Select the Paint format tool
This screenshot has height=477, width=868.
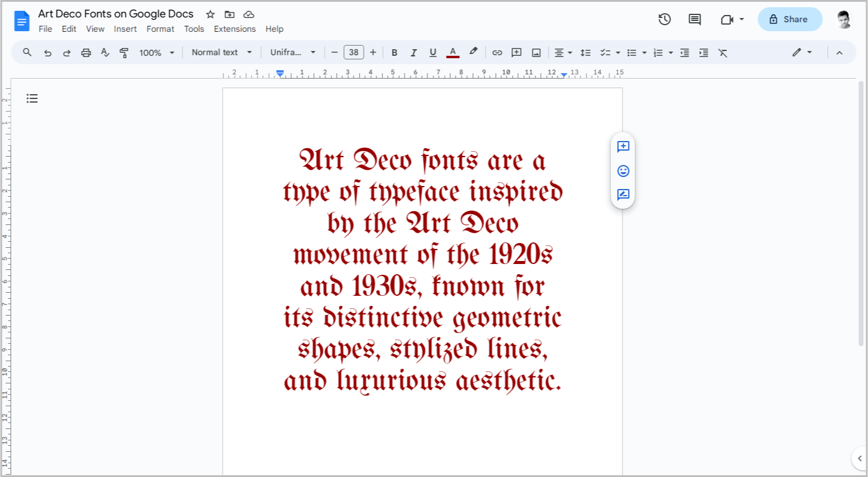(x=124, y=52)
